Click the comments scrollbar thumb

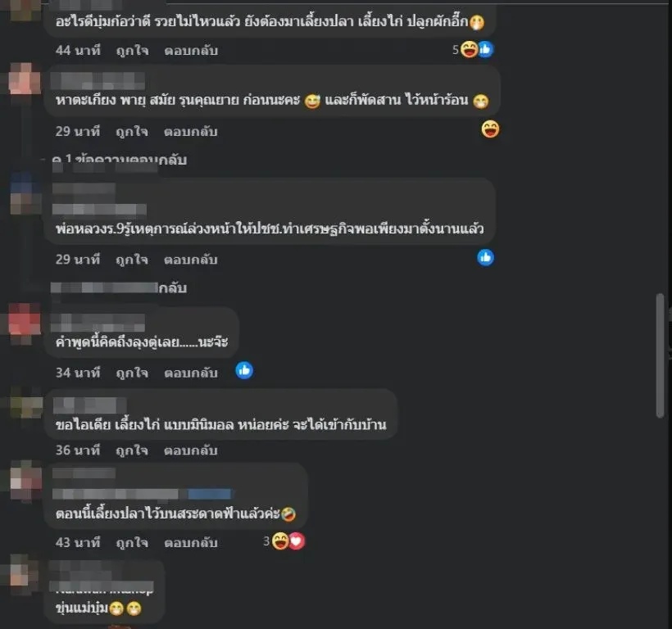pos(660,355)
